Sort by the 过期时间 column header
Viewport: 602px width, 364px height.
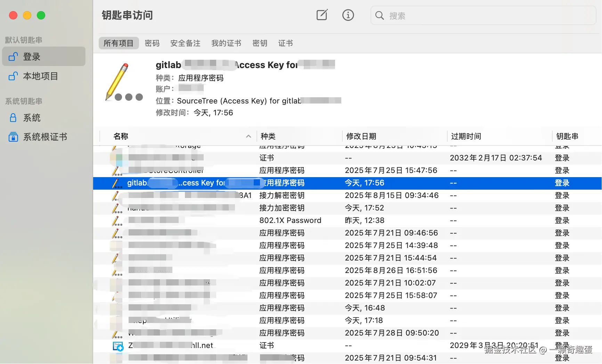[500, 136]
